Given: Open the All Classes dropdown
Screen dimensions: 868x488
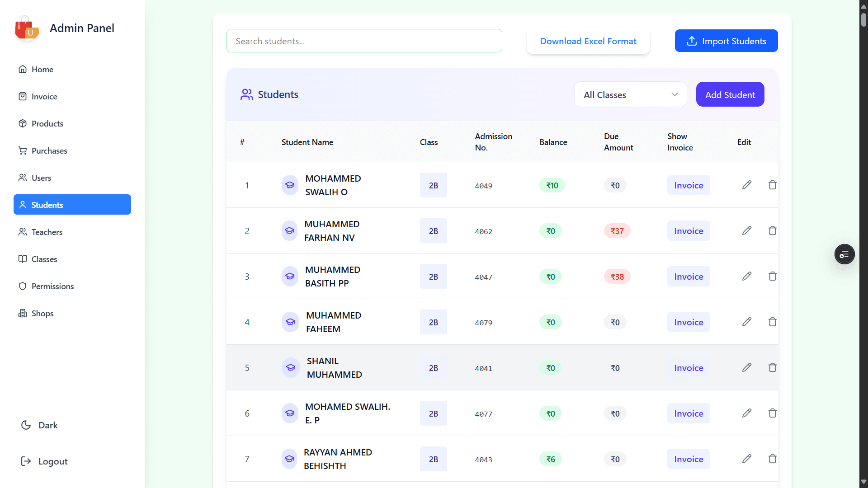Looking at the screenshot, I should [x=630, y=94].
